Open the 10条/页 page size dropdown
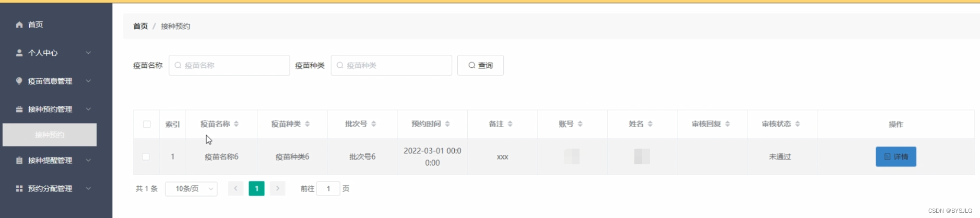Screen dimensions: 980x218 (191, 188)
